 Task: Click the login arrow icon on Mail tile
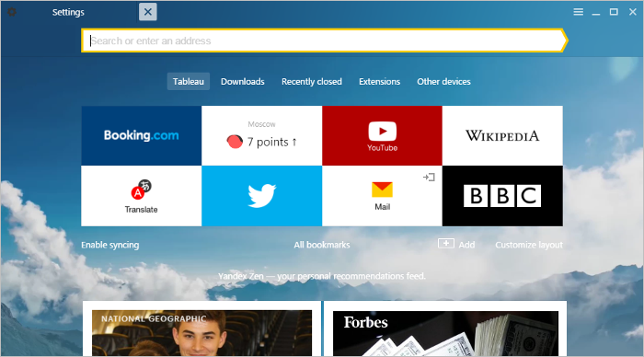(x=429, y=177)
